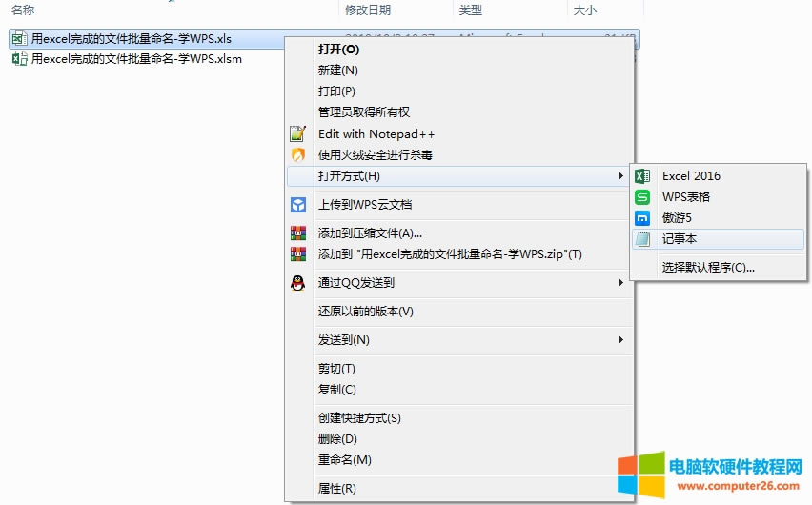This screenshot has width=812, height=505.
Task: Click the WinRAR icon beside the zip entry
Action: (x=297, y=253)
